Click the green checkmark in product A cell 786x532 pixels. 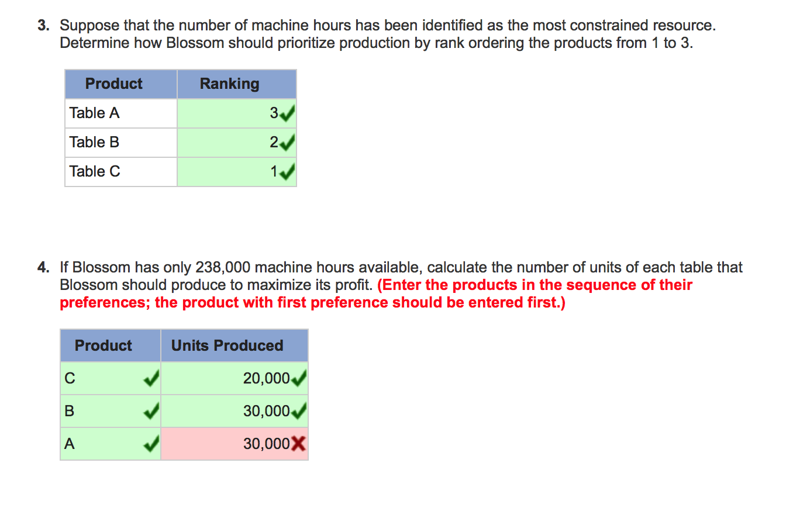tap(151, 444)
